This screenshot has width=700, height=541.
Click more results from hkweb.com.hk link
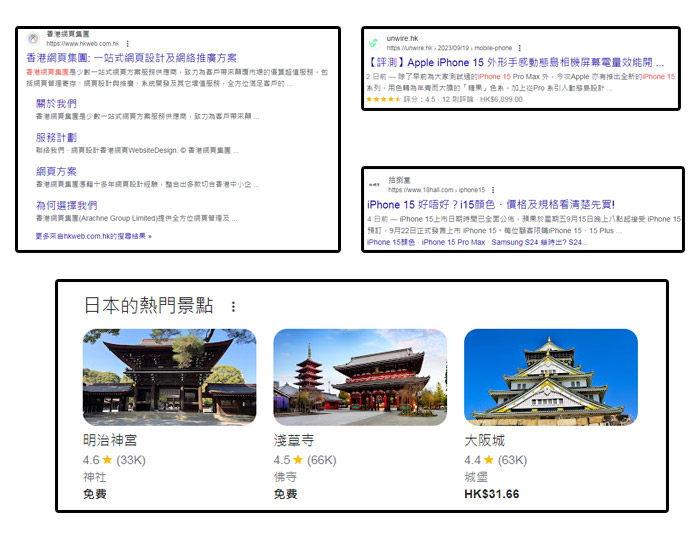click(x=94, y=236)
